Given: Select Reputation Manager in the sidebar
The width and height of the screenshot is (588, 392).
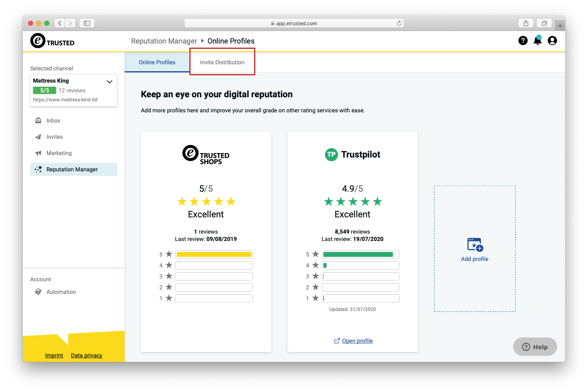Looking at the screenshot, I should pos(74,169).
